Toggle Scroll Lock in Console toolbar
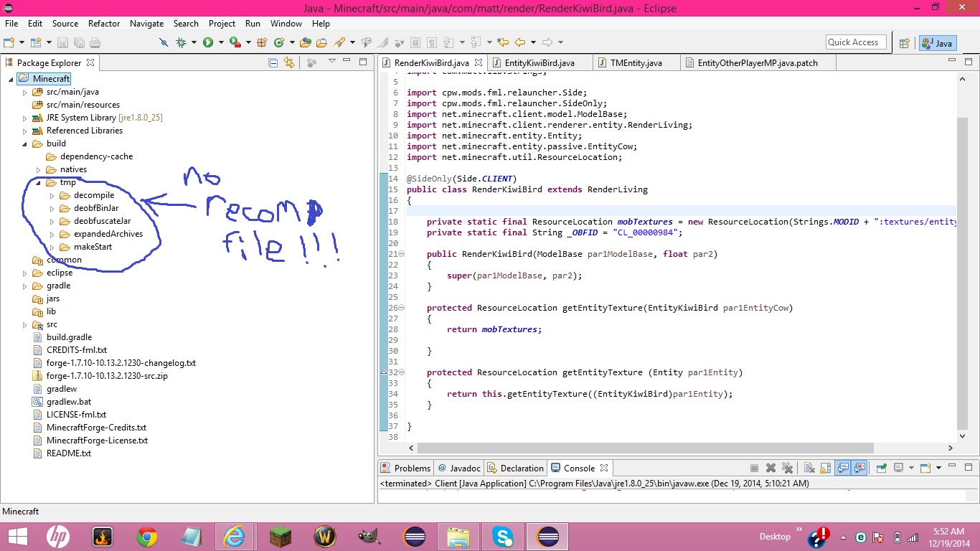Image resolution: width=980 pixels, height=551 pixels. pos(825,468)
